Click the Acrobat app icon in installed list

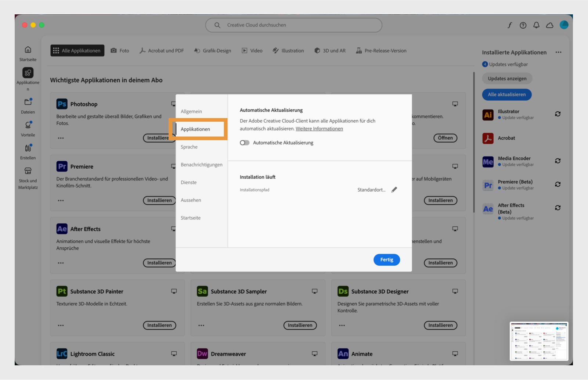click(488, 138)
